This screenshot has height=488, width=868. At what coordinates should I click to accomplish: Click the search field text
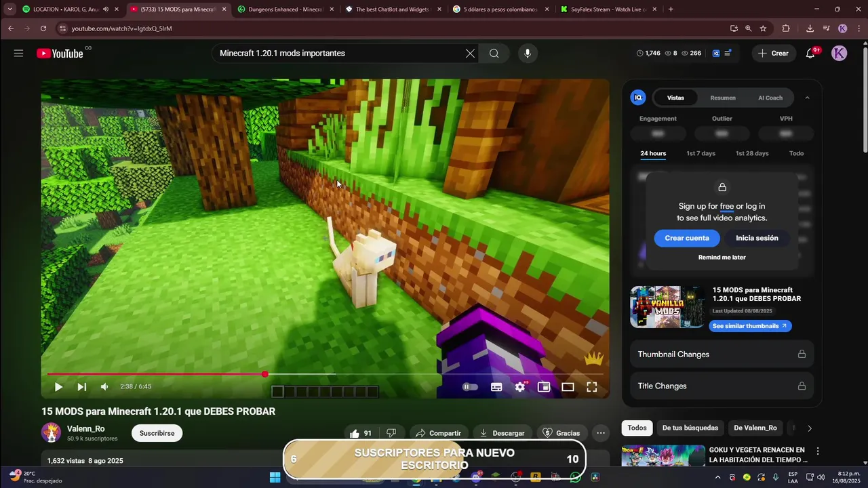point(282,54)
